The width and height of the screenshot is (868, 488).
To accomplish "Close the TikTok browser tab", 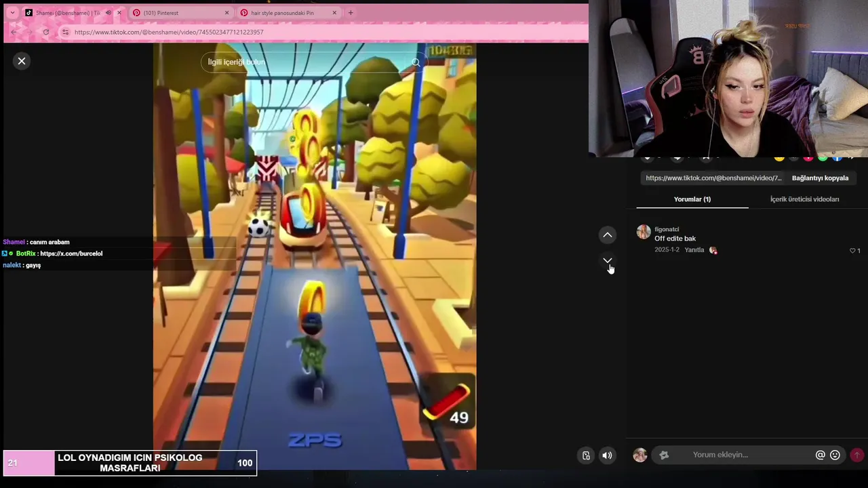I will [x=119, y=13].
